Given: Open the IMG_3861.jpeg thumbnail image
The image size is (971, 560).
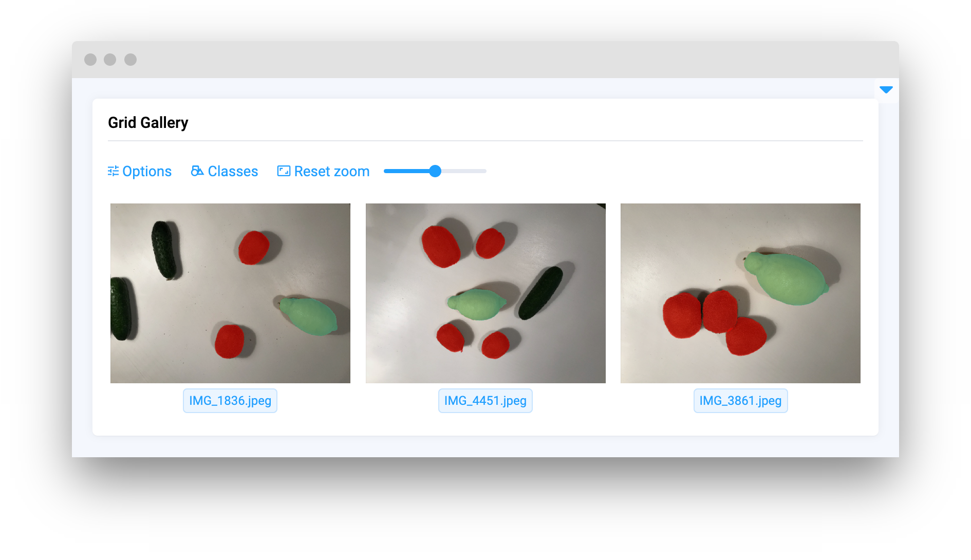Looking at the screenshot, I should [740, 293].
